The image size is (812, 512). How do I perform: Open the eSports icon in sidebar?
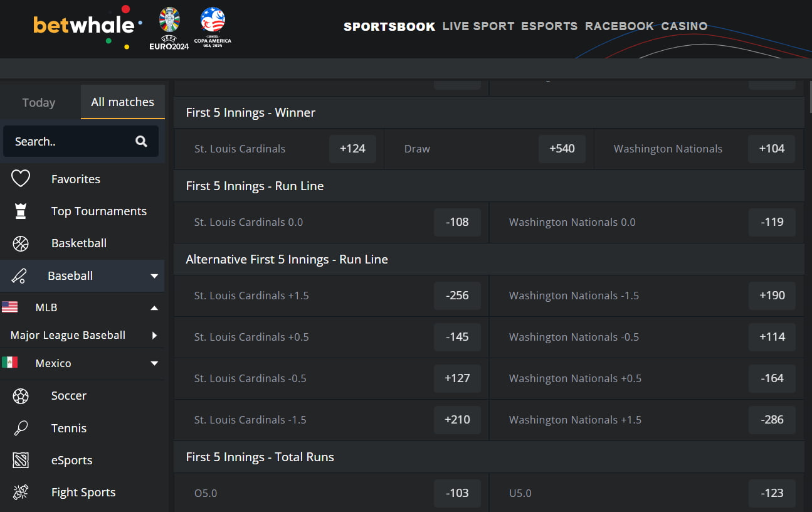(x=21, y=461)
